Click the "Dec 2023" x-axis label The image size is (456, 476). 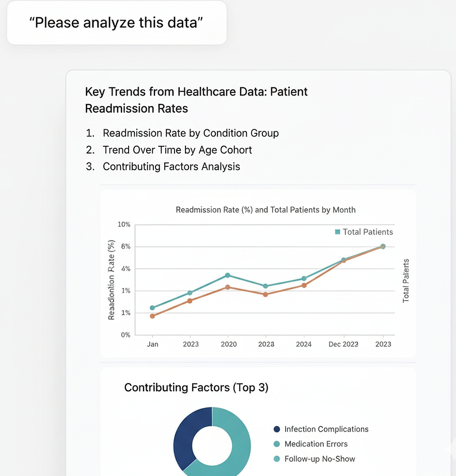click(x=343, y=344)
